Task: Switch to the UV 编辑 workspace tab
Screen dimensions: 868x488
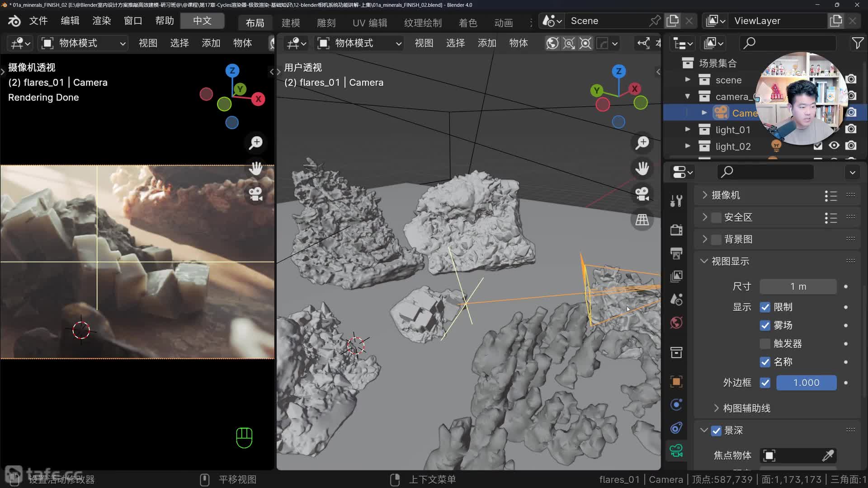Action: 369,23
